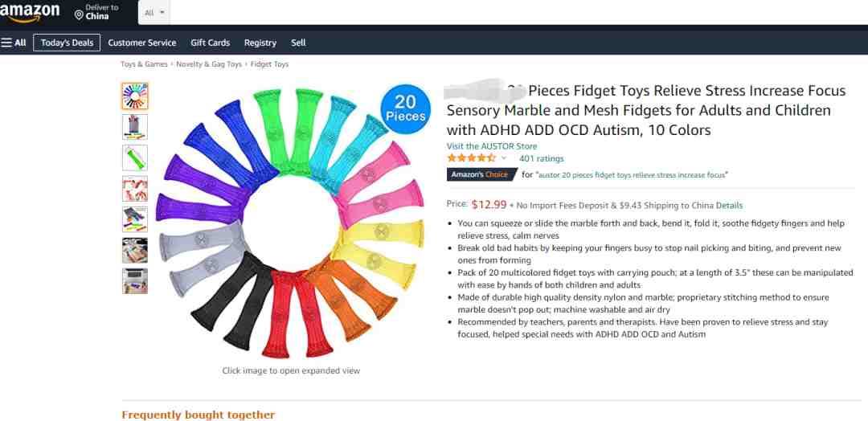Open Today's Deals
The height and width of the screenshot is (421, 868).
point(67,43)
